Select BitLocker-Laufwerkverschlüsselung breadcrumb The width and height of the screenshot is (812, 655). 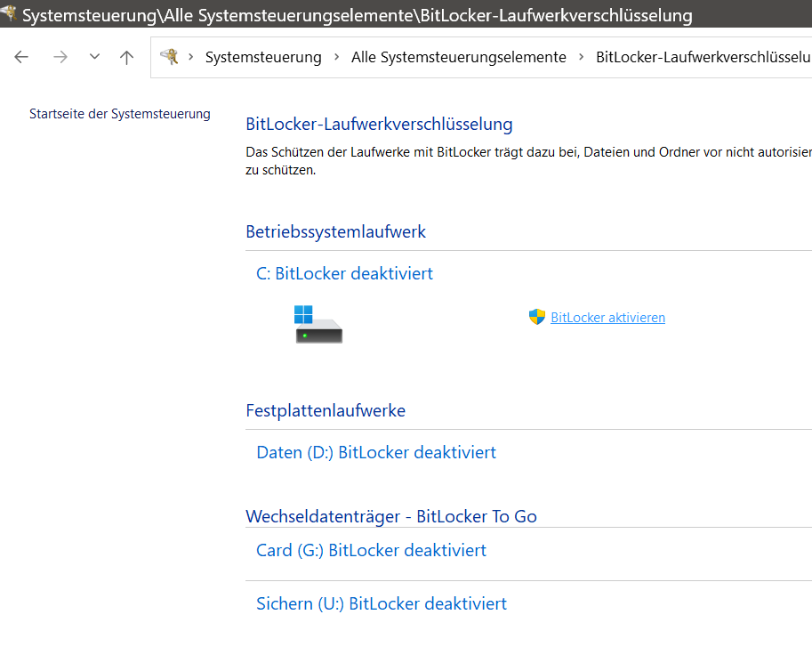(703, 57)
